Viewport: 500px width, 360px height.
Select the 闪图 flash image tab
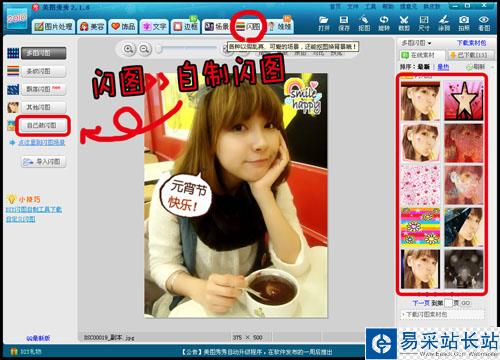tap(248, 27)
